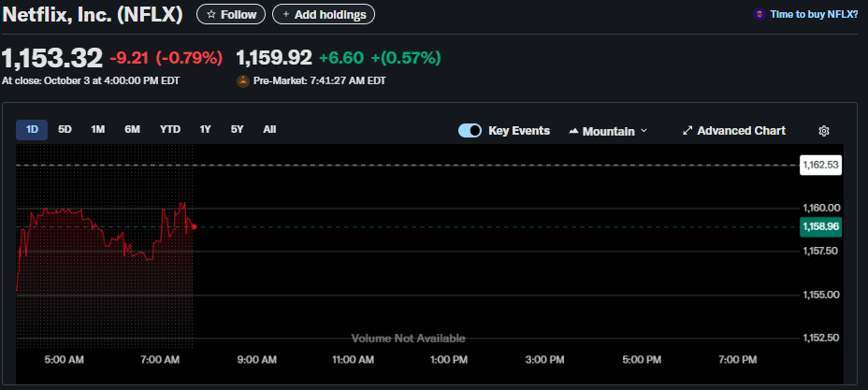
Task: Click the red current price marker dot
Action: (193, 226)
